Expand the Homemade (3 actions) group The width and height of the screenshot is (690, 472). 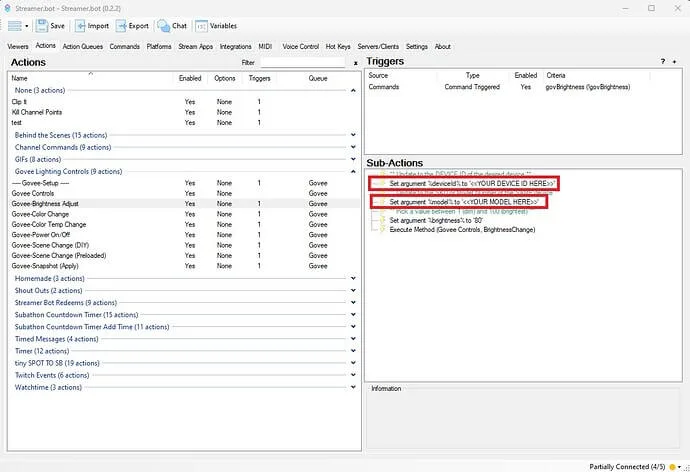click(x=353, y=278)
